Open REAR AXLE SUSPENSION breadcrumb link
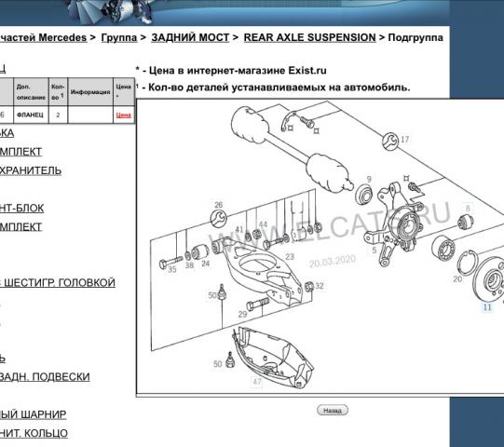 click(x=309, y=37)
